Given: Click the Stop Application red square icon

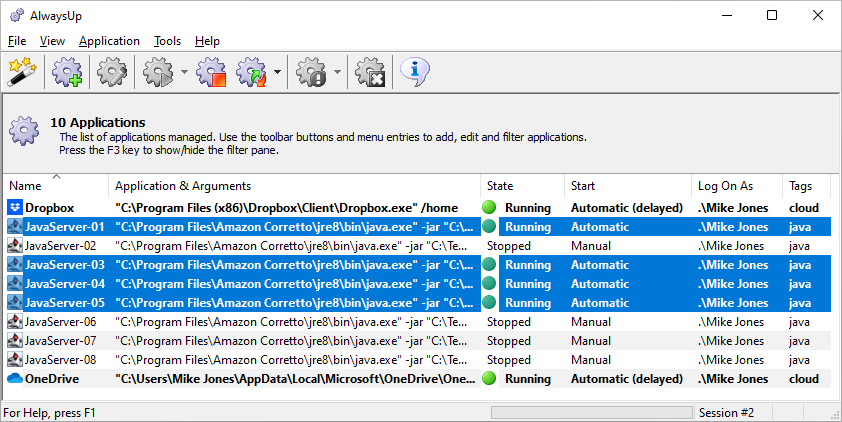Looking at the screenshot, I should [x=211, y=72].
